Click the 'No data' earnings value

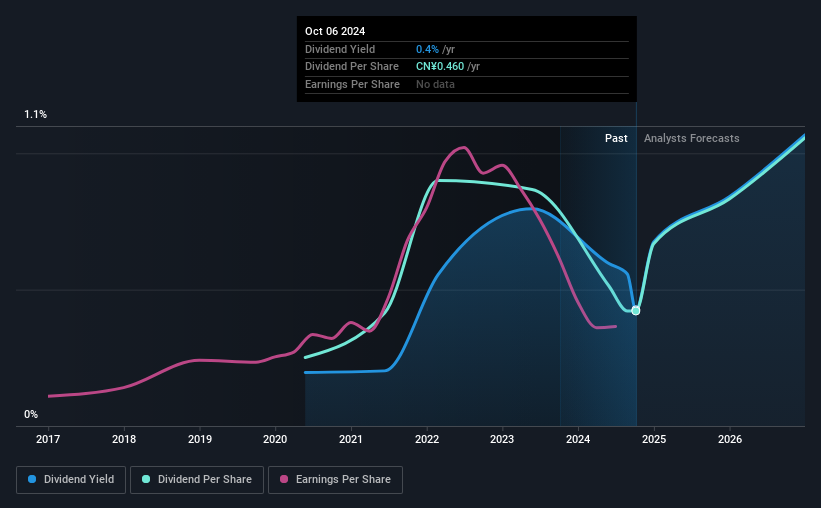(435, 84)
